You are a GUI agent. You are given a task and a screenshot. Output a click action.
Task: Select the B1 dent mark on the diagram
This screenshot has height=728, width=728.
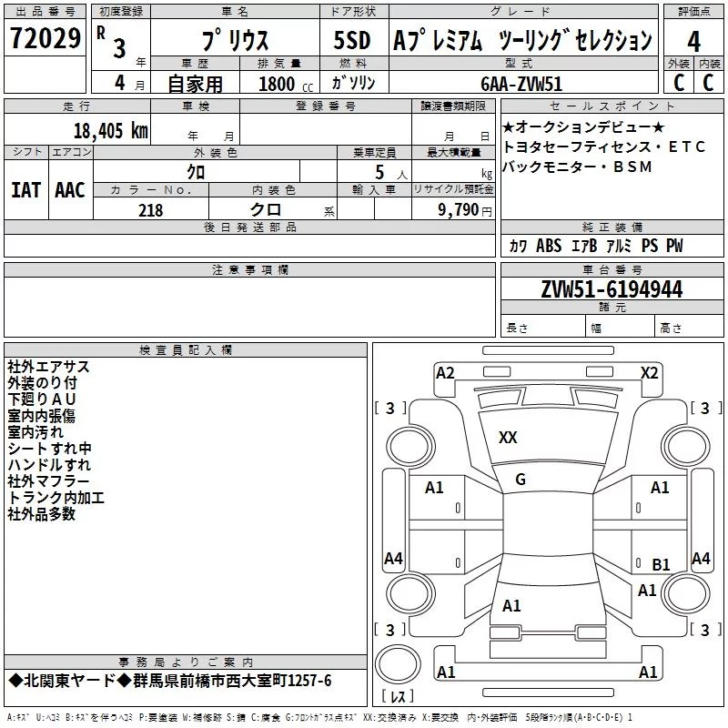(661, 564)
